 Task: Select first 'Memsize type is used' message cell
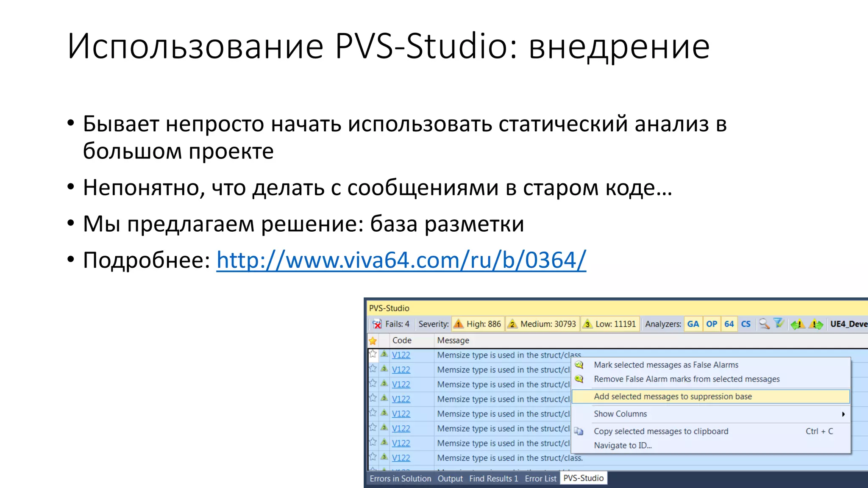coord(509,355)
